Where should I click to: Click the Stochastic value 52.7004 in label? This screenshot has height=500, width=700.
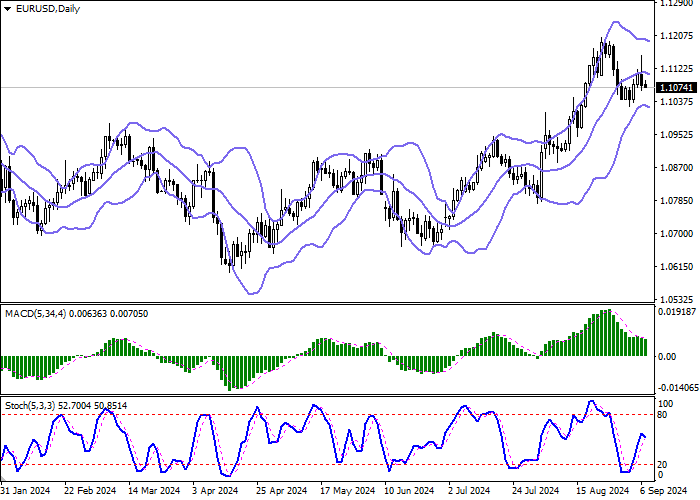pyautogui.click(x=74, y=406)
